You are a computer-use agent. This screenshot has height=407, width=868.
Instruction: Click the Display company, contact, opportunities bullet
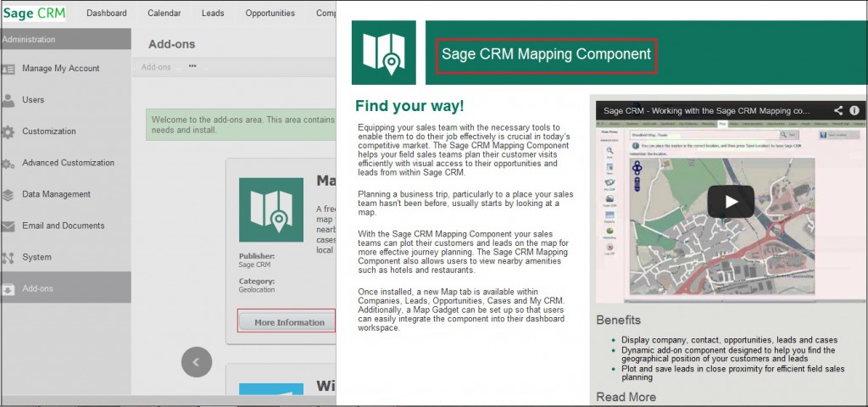coord(729,340)
